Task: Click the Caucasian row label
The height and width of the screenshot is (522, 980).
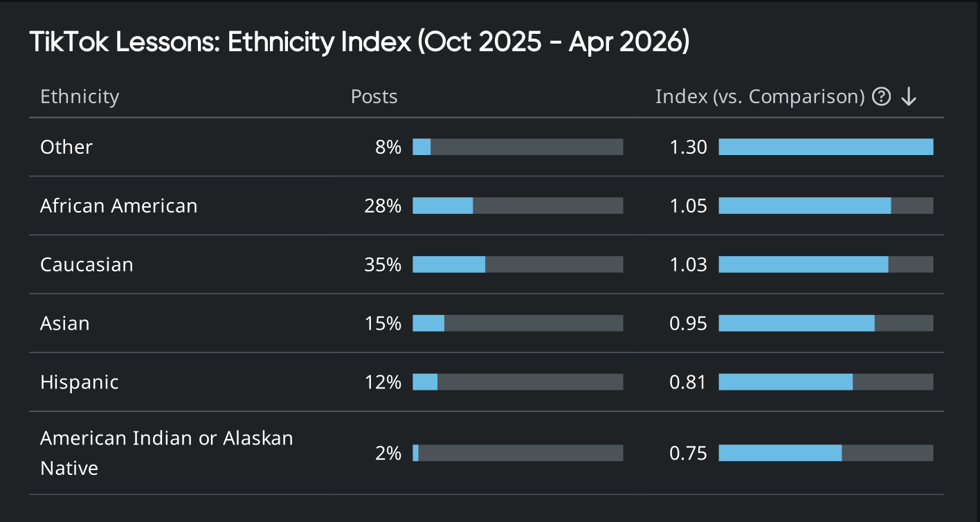Action: coord(87,264)
